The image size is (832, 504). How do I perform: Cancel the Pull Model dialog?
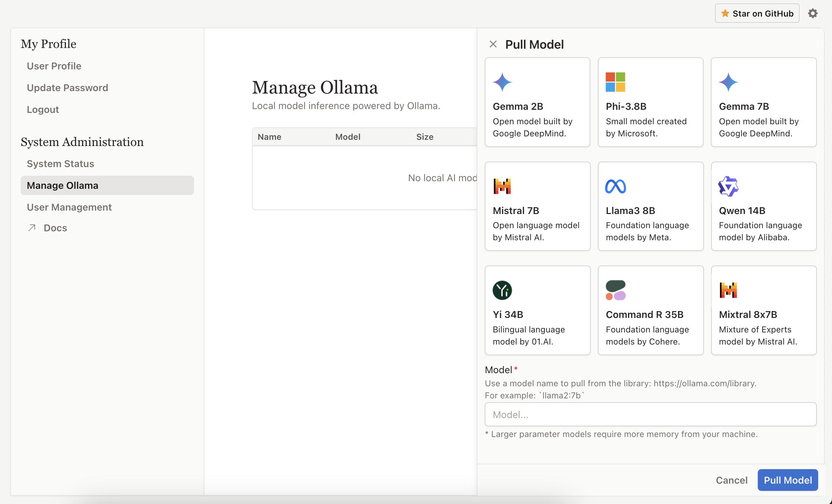[732, 480]
